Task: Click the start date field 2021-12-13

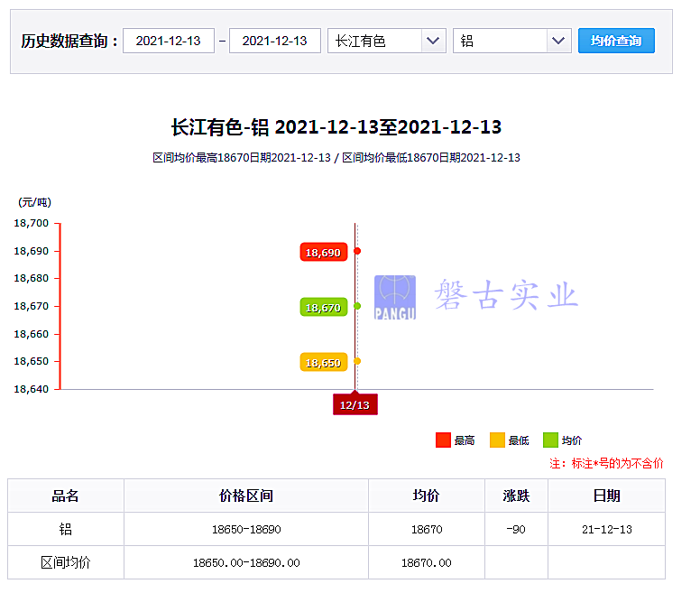Action: pyautogui.click(x=169, y=42)
